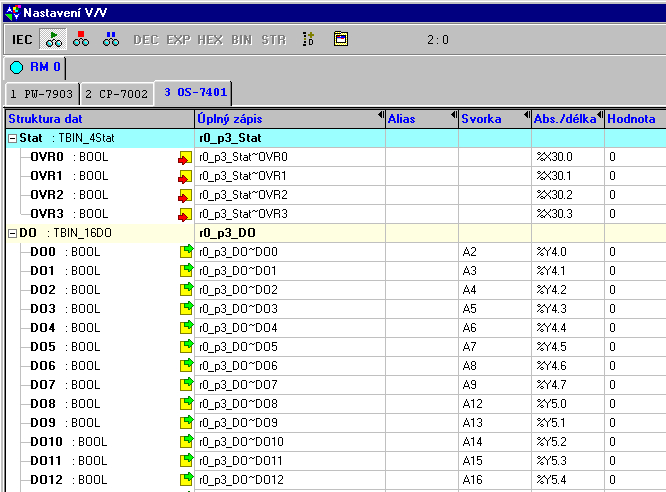Open the 2 CP-7002 module tab
Image resolution: width=666 pixels, height=492 pixels.
pos(116,93)
